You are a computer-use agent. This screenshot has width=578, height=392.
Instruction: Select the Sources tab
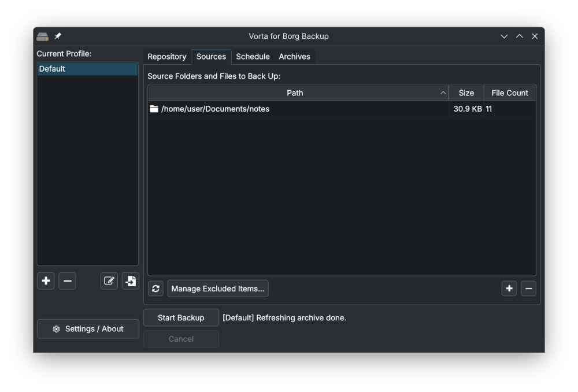[211, 57]
